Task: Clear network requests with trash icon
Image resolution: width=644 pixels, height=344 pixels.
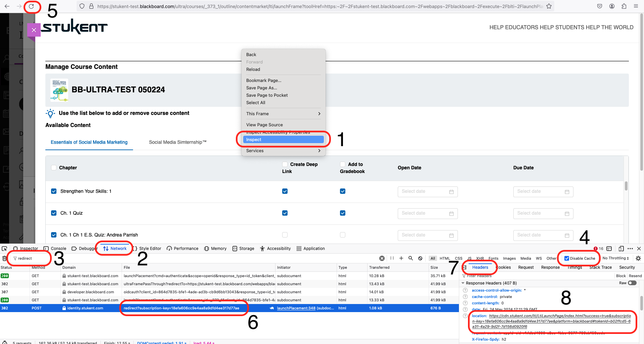Action: pos(4,258)
